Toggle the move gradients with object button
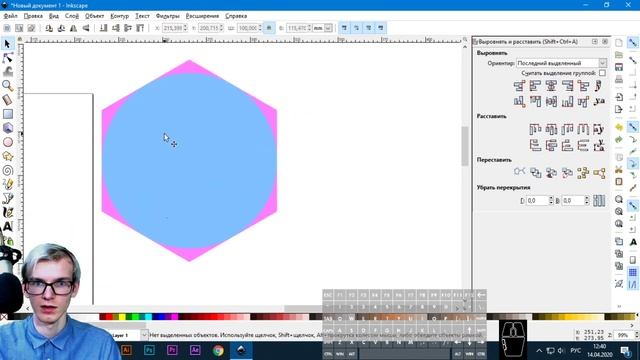Image resolution: width=640 pixels, height=360 pixels. (x=368, y=28)
